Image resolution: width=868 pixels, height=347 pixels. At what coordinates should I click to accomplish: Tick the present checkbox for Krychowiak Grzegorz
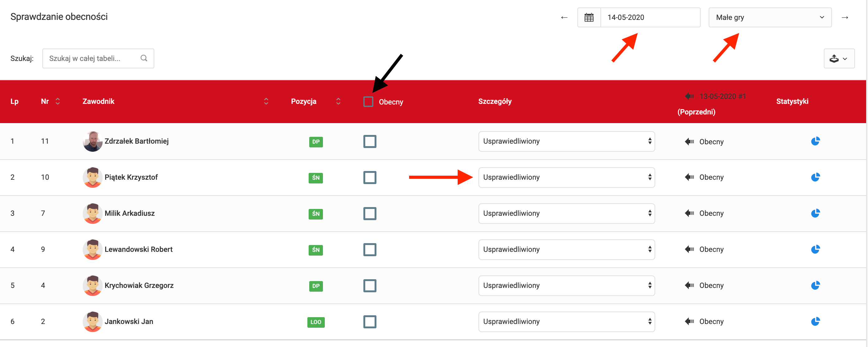370,286
